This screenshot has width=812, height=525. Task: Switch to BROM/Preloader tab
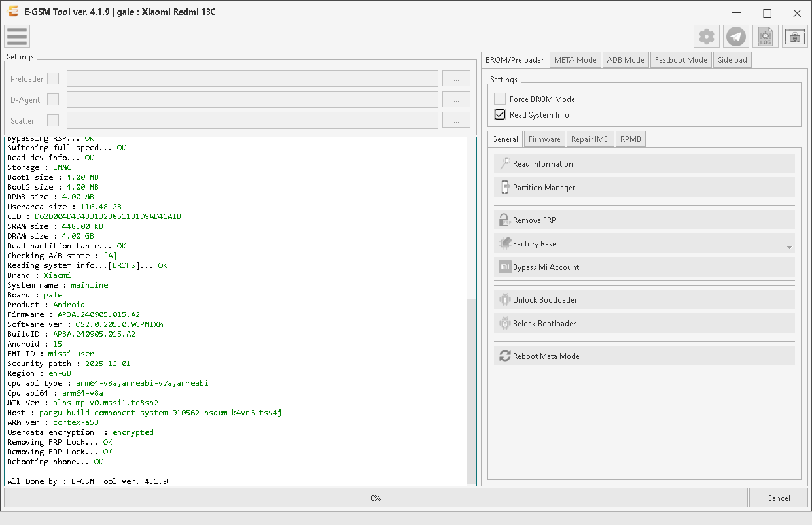click(x=514, y=59)
